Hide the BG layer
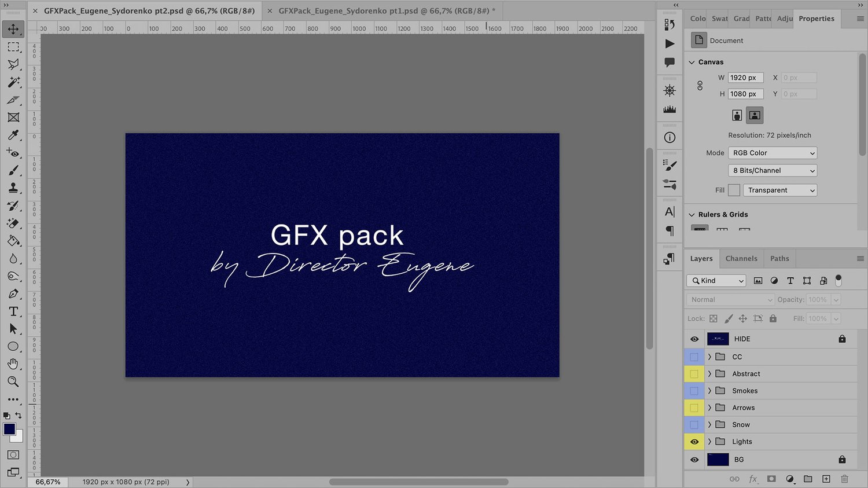Screen dimensions: 868x488 pyautogui.click(x=694, y=460)
